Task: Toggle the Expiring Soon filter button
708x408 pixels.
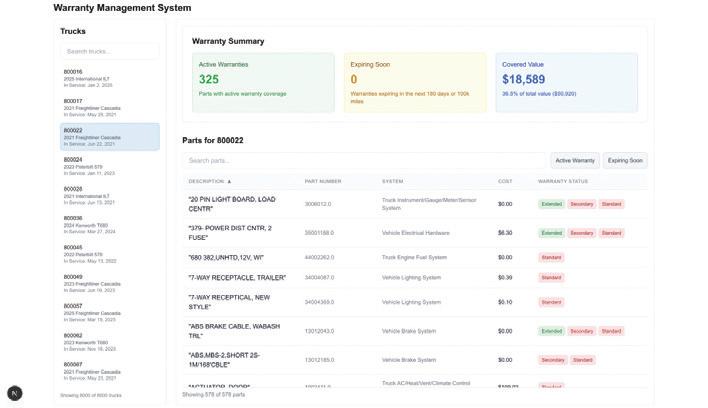Action: [625, 160]
